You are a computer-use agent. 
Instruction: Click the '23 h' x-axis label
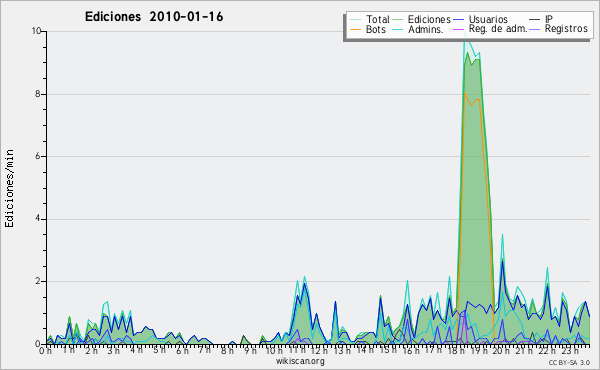coord(570,351)
